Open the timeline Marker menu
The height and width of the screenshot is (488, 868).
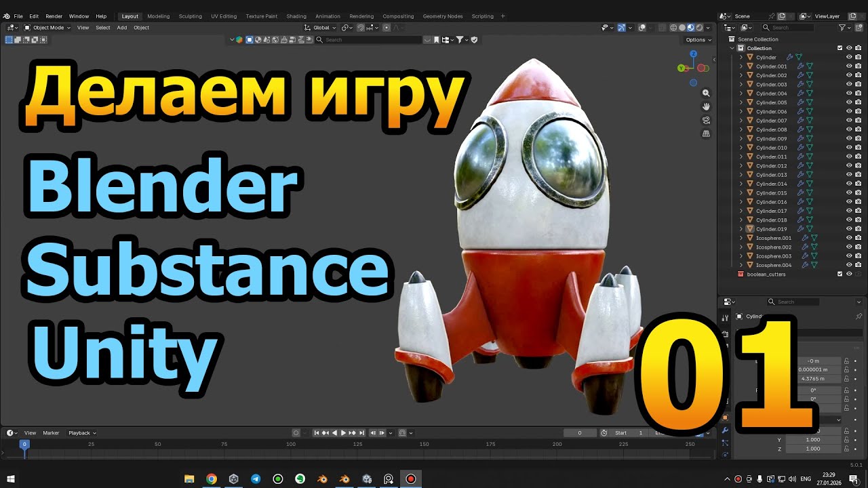51,433
